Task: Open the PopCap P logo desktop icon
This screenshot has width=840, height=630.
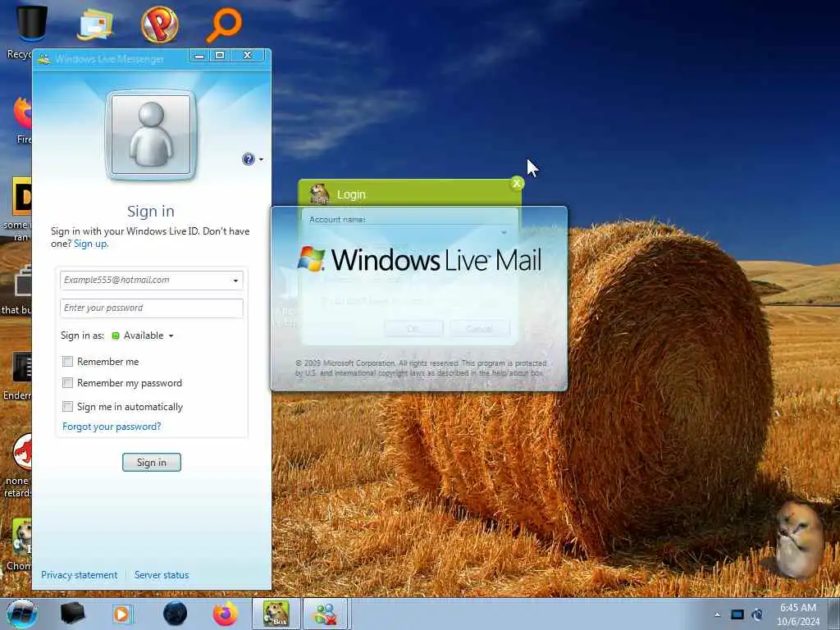Action: [x=160, y=24]
